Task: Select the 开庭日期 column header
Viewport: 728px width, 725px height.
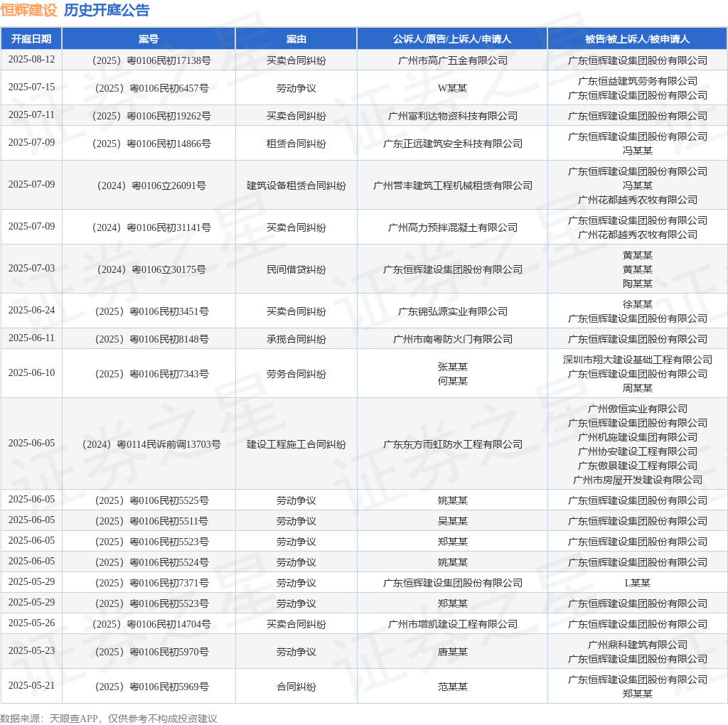Action: pyautogui.click(x=31, y=39)
